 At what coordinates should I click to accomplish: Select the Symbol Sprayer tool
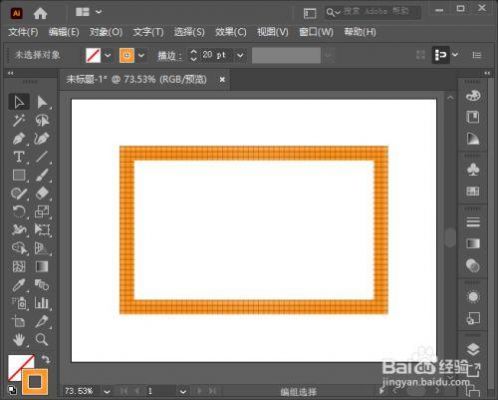click(x=19, y=303)
